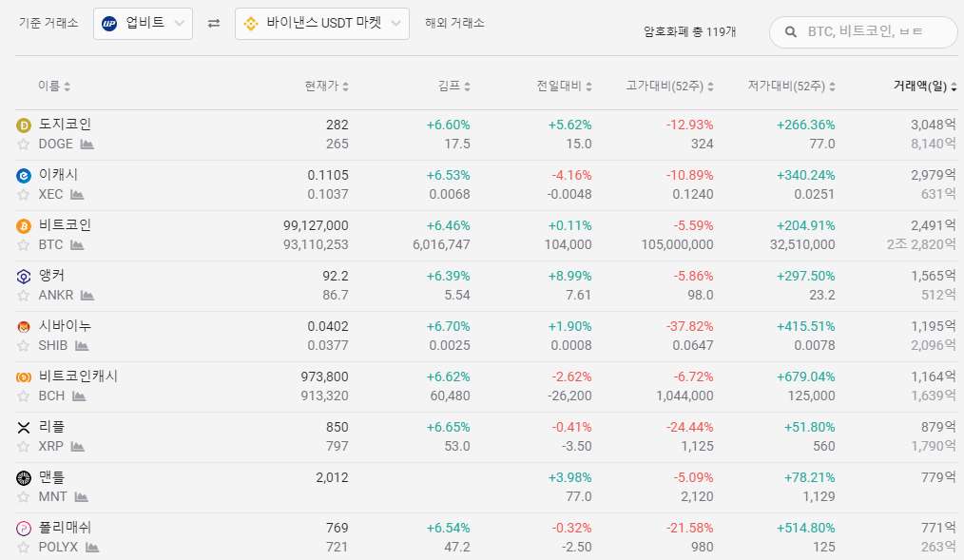Click the Dogecoin coin logo

(24, 125)
